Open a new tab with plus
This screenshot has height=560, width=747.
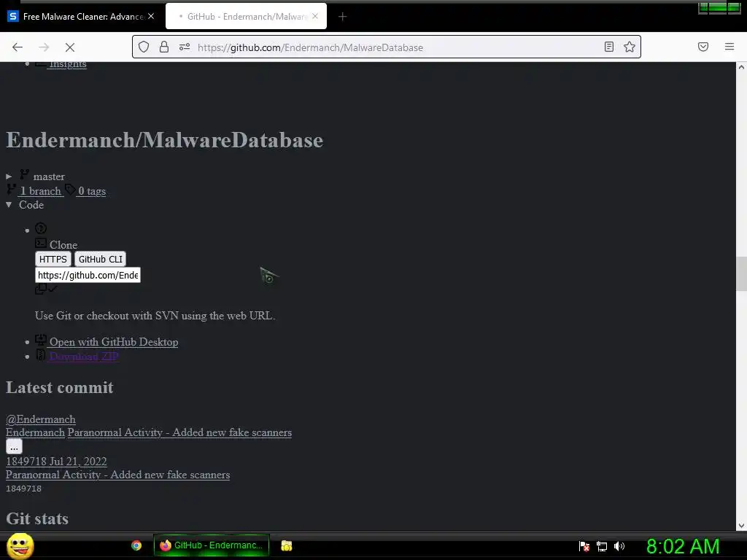pyautogui.click(x=343, y=17)
